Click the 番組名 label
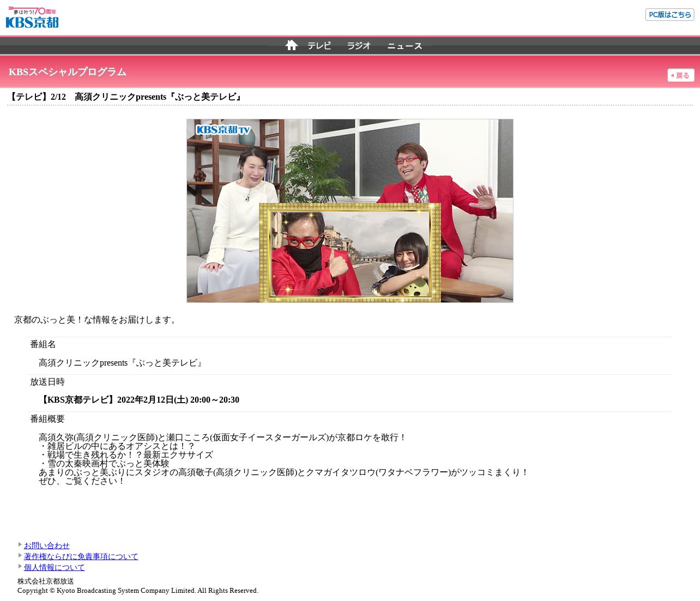The height and width of the screenshot is (601, 700). (43, 344)
